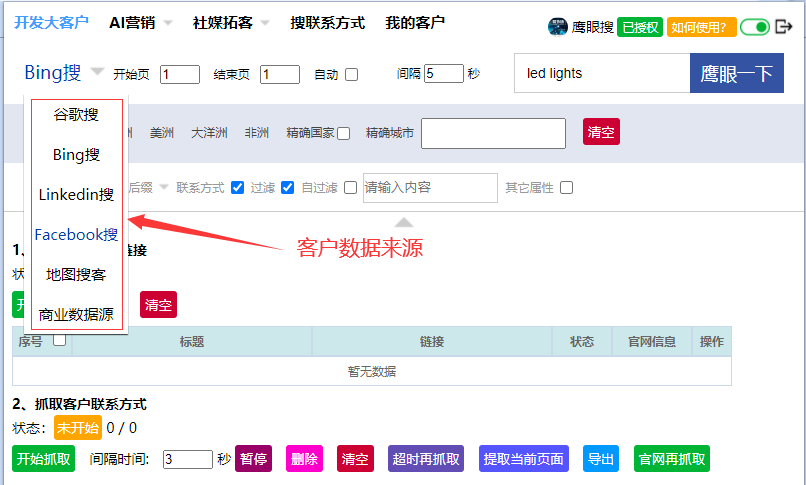Choose Facebook搜 from the source list
The height and width of the screenshot is (485, 806).
76,235
